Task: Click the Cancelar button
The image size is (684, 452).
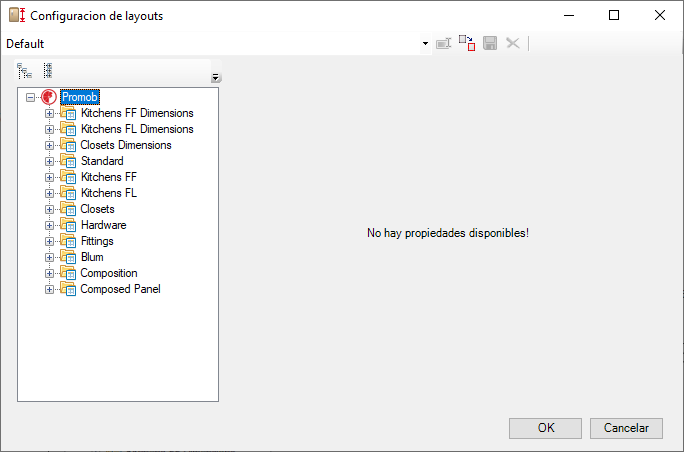Action: coord(626,428)
